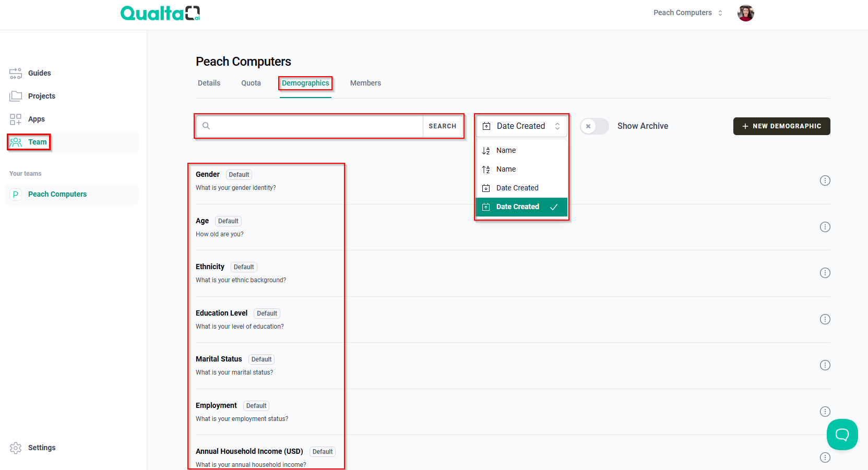The height and width of the screenshot is (470, 868).
Task: Switch to the Members tab
Action: tap(365, 83)
